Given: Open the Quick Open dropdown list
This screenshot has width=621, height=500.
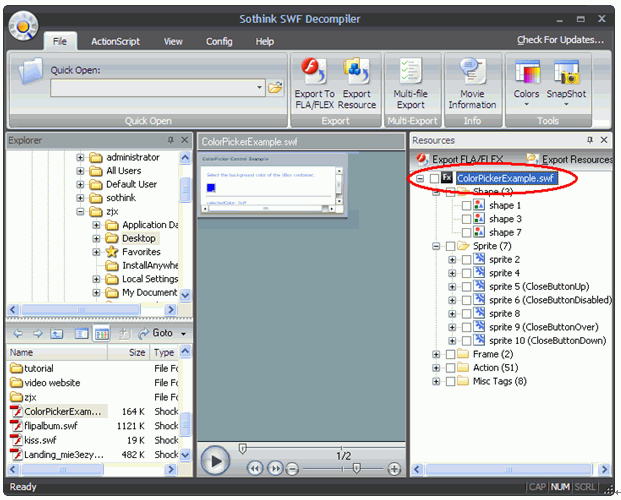Looking at the screenshot, I should point(257,89).
